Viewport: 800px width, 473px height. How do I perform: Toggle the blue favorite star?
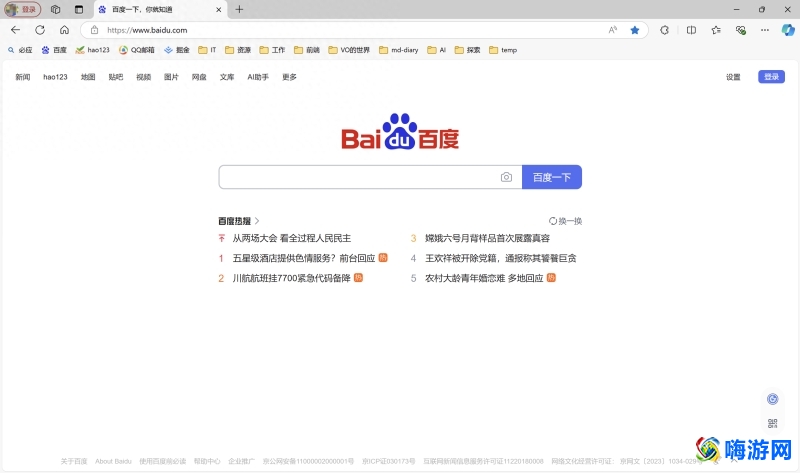[635, 30]
